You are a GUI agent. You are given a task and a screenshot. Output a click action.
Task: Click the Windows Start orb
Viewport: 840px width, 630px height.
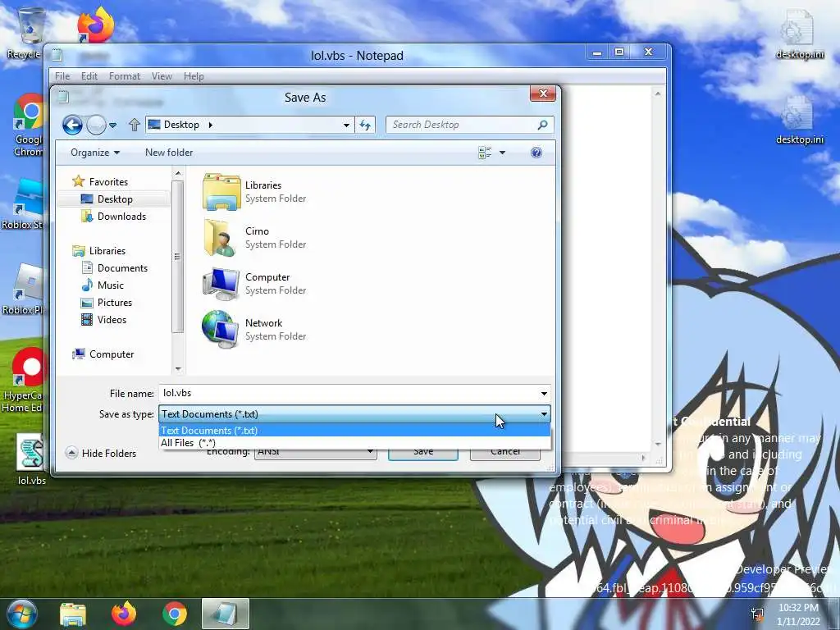(21, 614)
